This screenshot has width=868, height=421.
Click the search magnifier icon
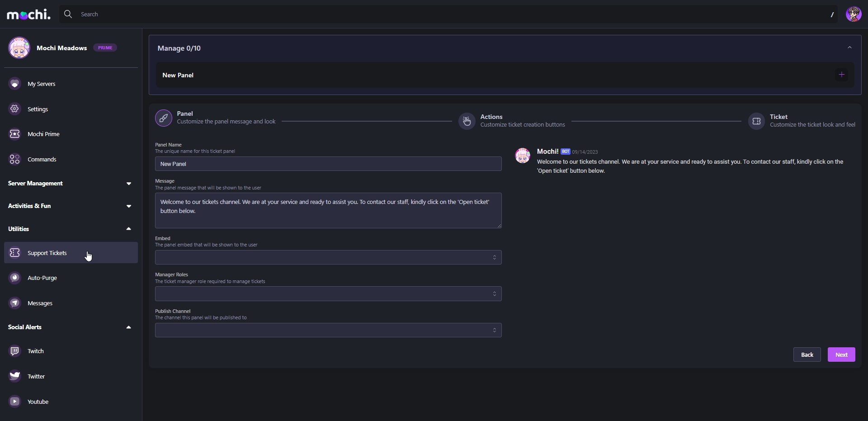[68, 14]
